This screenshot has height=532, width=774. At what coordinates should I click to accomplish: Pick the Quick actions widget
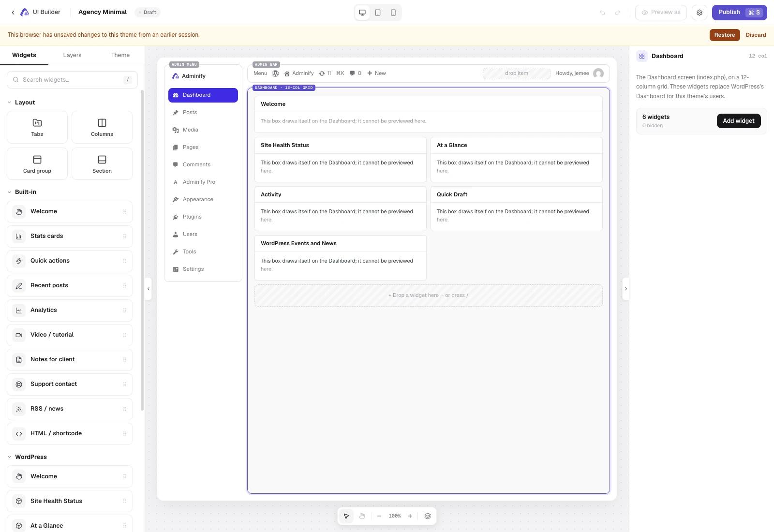point(70,261)
